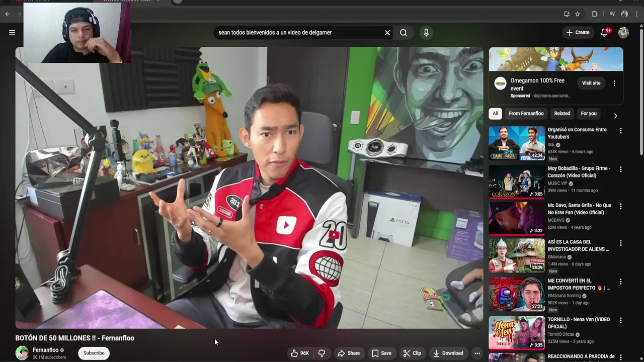Open the Ibai channel name
This screenshot has height=362, width=644.
coord(551,145)
